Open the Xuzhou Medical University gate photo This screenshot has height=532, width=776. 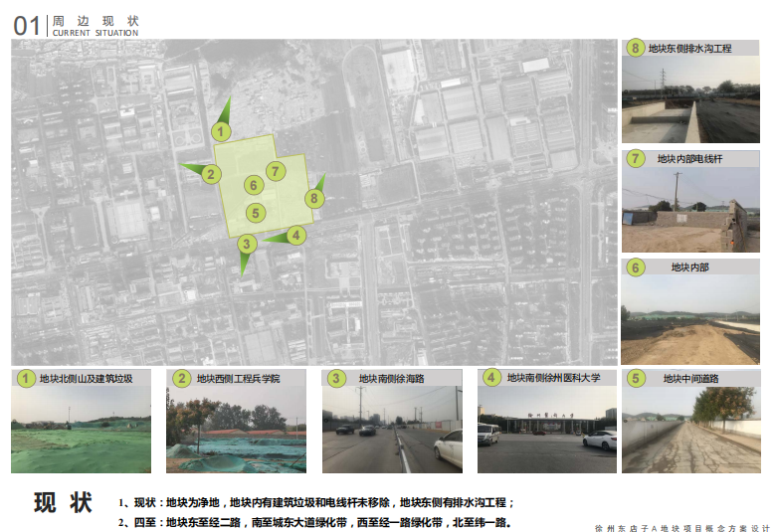click(547, 430)
